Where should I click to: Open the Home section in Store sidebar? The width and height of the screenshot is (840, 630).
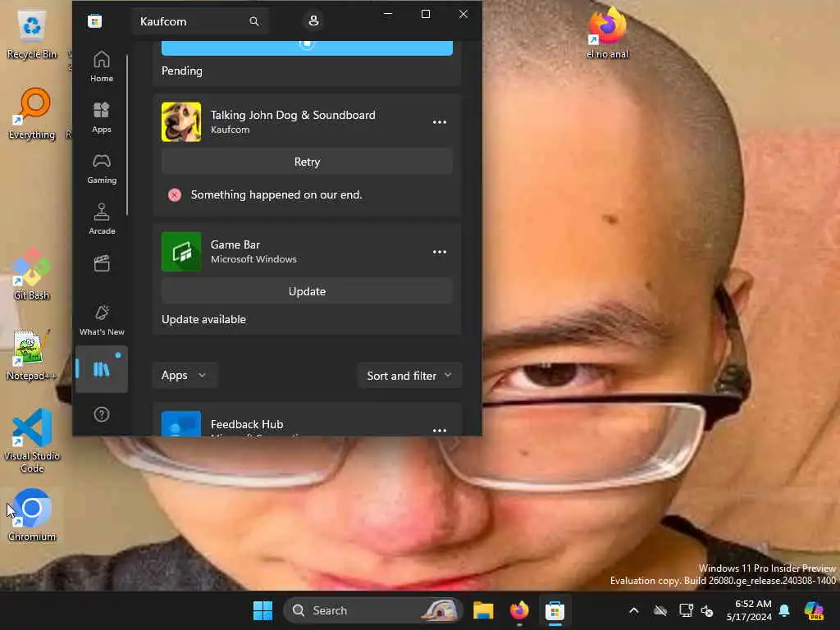[101, 66]
